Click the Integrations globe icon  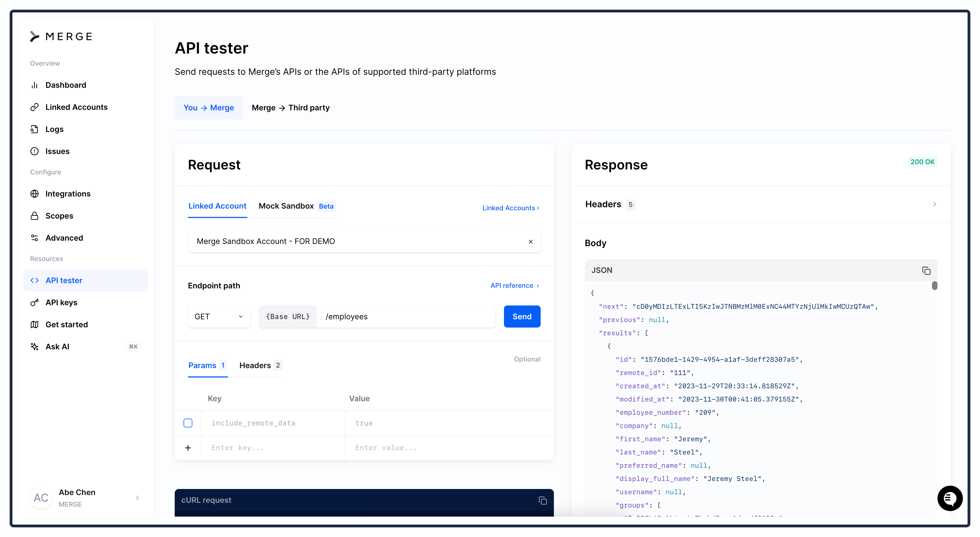34,194
